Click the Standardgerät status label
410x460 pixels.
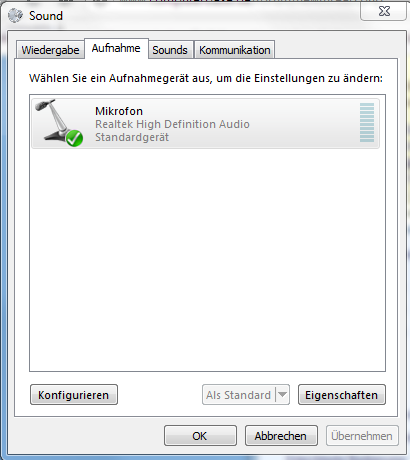click(x=132, y=137)
